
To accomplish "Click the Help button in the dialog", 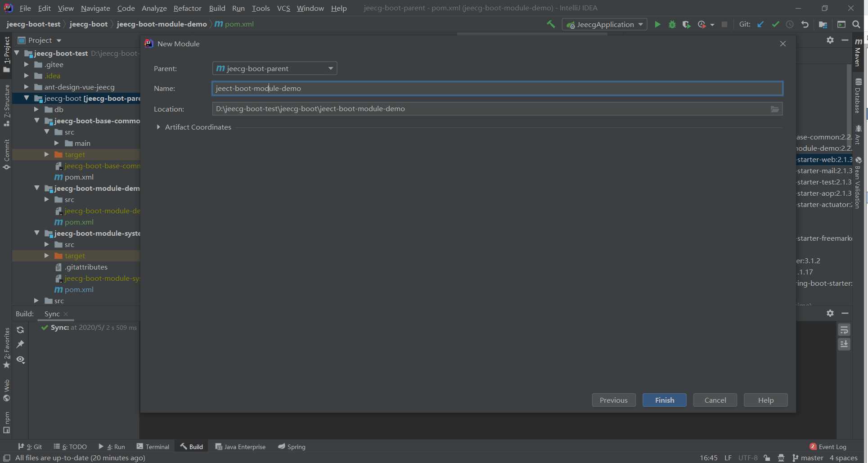I will [766, 400].
